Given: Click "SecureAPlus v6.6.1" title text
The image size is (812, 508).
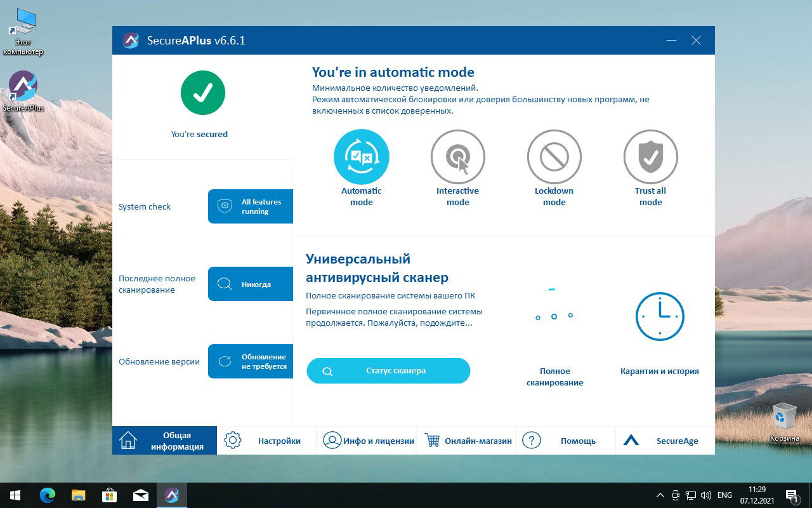Looking at the screenshot, I should coord(196,41).
